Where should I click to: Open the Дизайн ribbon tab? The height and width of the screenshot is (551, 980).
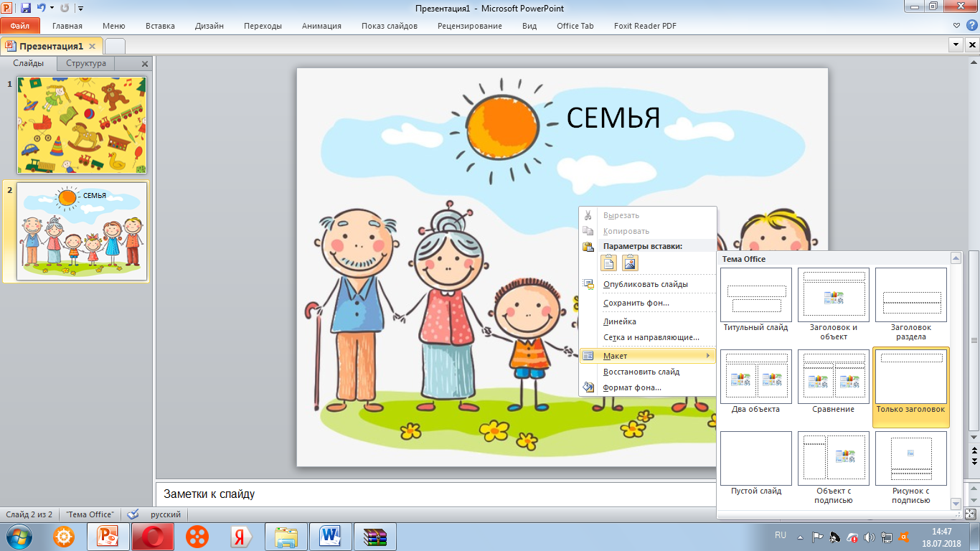click(x=209, y=26)
